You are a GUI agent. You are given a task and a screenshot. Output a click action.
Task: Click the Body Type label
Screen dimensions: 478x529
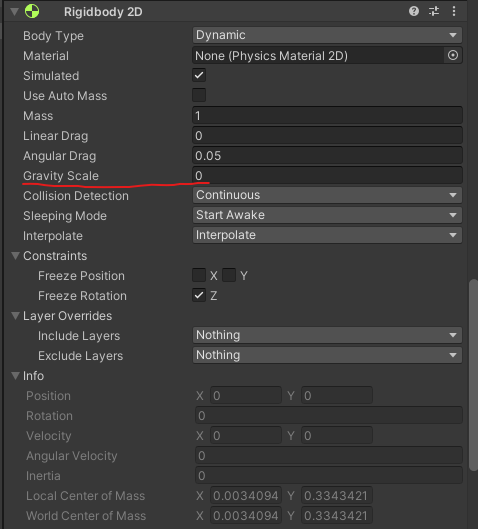pos(53,36)
